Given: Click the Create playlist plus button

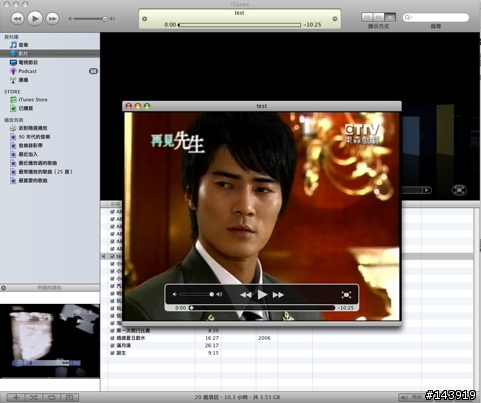Looking at the screenshot, I should tap(16, 397).
